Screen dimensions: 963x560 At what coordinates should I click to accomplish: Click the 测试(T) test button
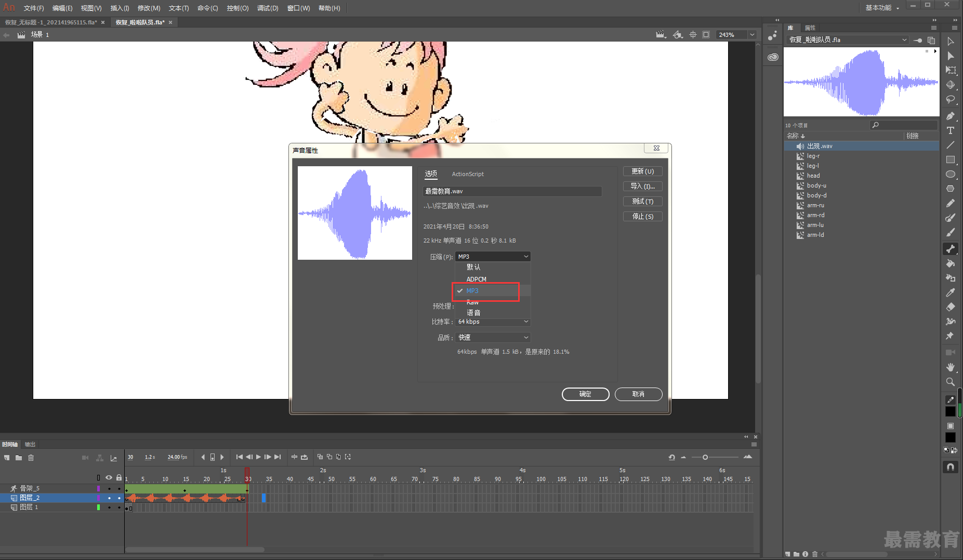[x=643, y=202]
